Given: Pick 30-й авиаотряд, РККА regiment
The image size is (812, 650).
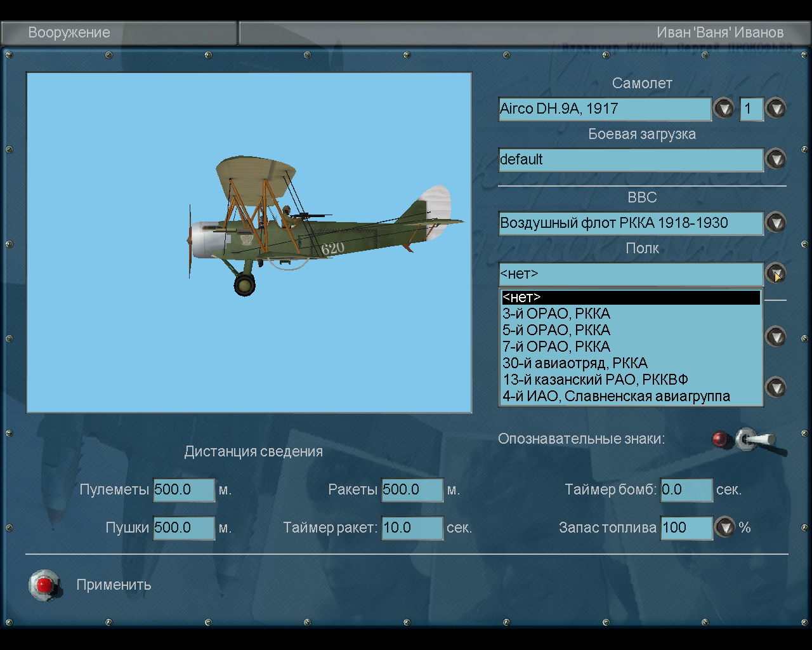Looking at the screenshot, I should coord(575,363).
